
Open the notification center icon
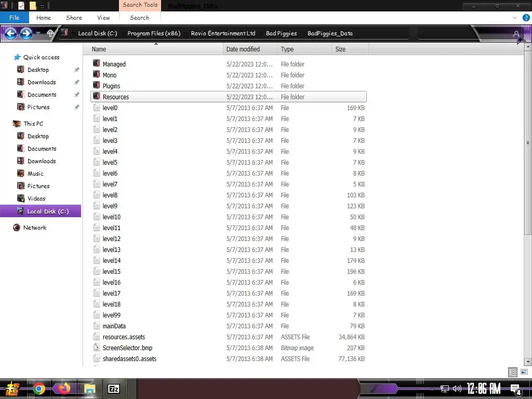point(516,389)
